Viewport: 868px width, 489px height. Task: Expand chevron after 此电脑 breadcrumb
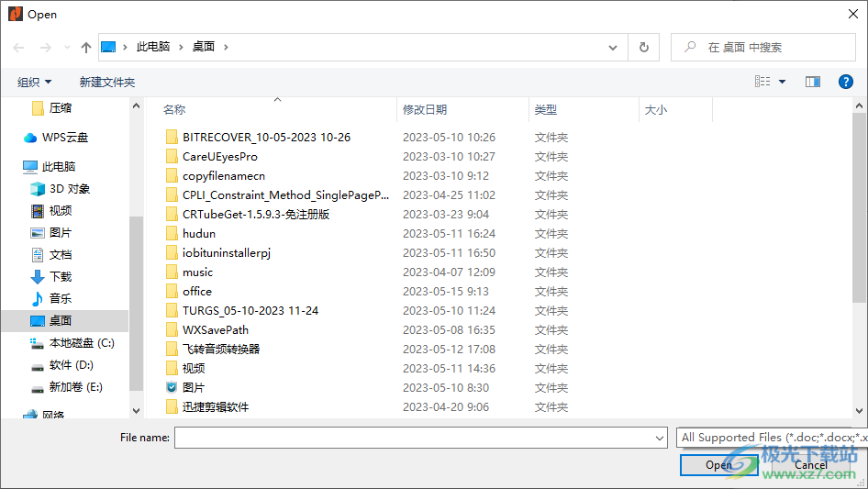pyautogui.click(x=181, y=47)
